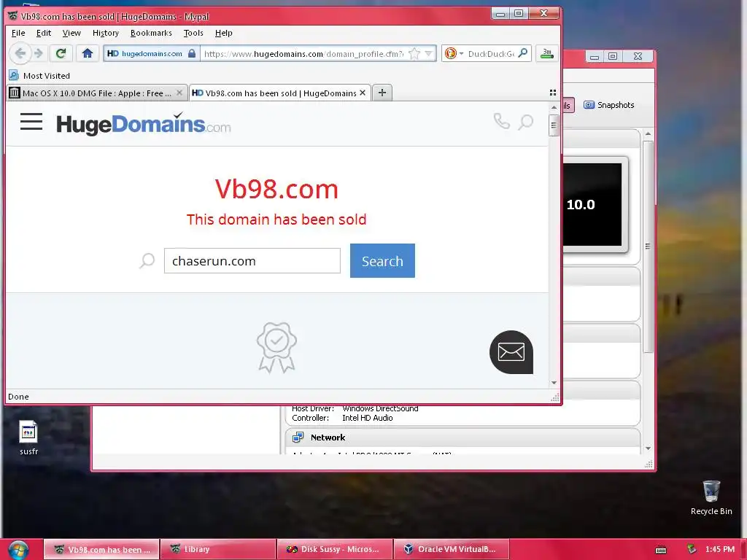The image size is (747, 560).
Task: Open the envelope contact chat button
Action: pyautogui.click(x=511, y=352)
